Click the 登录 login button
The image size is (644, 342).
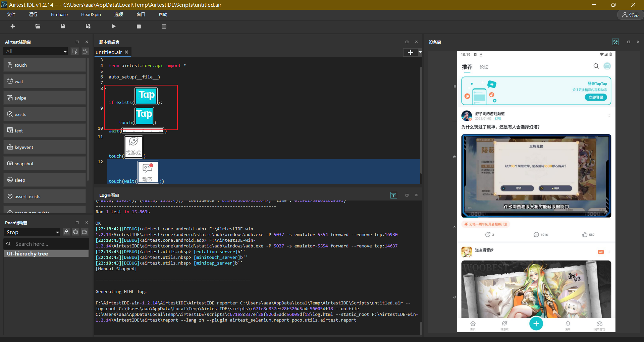click(x=630, y=15)
